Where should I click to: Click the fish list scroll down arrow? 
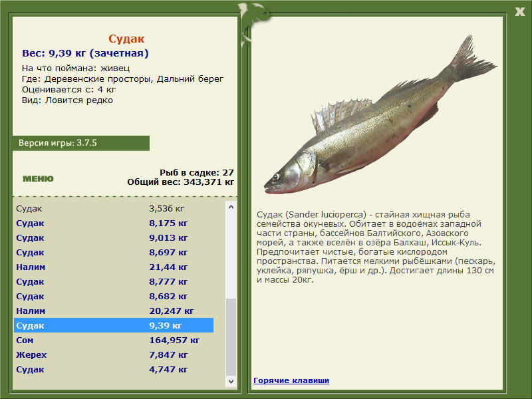pyautogui.click(x=231, y=381)
